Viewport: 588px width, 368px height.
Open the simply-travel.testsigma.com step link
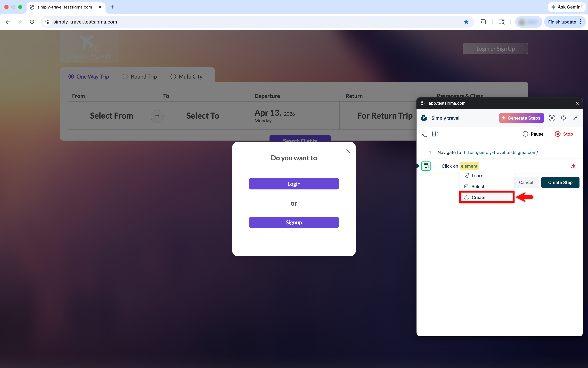(501, 152)
